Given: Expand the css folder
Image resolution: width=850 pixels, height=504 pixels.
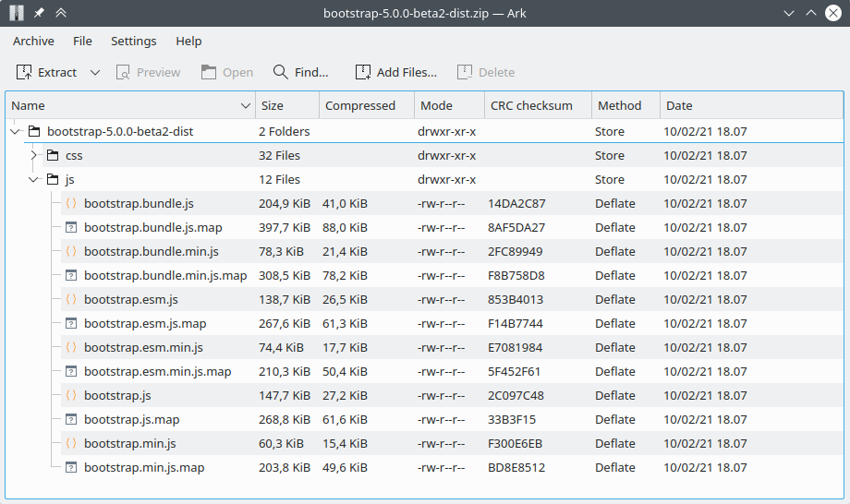Looking at the screenshot, I should click(x=34, y=156).
